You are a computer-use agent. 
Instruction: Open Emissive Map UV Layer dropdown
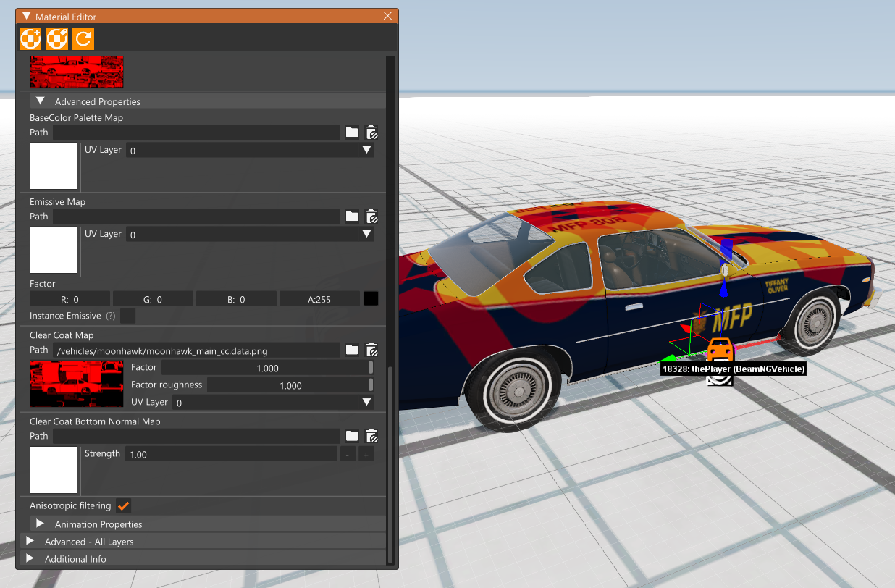(250, 235)
